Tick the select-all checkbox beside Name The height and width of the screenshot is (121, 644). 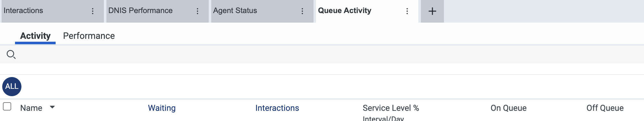tap(7, 106)
